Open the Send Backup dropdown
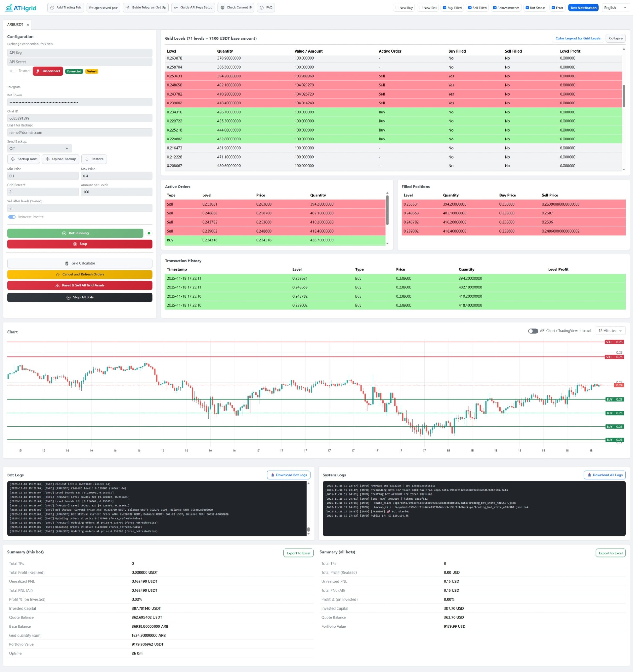This screenshot has width=633, height=672. (x=39, y=148)
